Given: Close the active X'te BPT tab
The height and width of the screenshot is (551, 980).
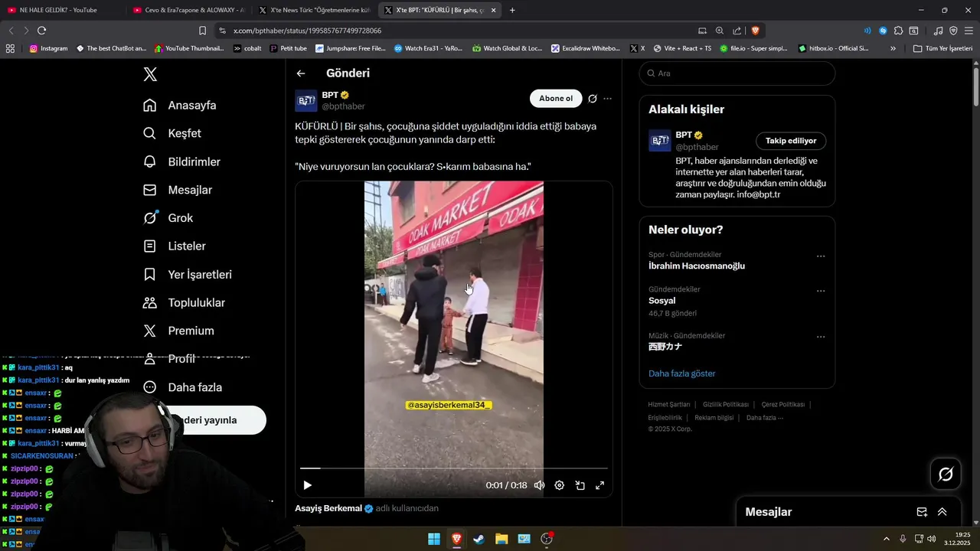Looking at the screenshot, I should click(493, 10).
